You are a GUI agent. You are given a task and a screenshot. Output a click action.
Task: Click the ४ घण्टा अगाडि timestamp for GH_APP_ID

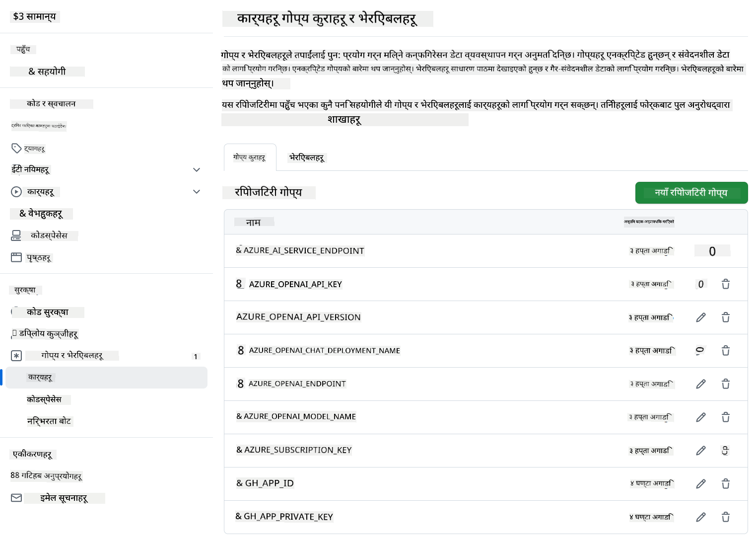point(652,483)
